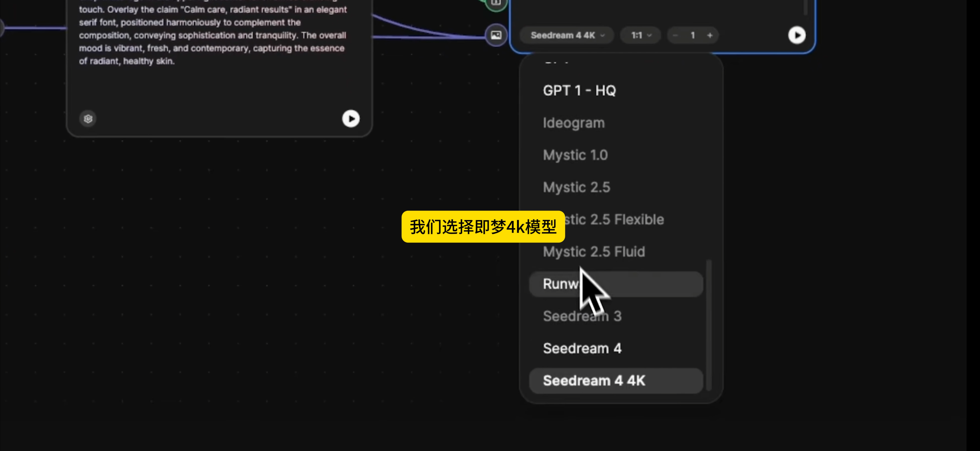The image size is (980, 451).
Task: Open the Seedream 4 4K model dropdown
Action: [566, 35]
